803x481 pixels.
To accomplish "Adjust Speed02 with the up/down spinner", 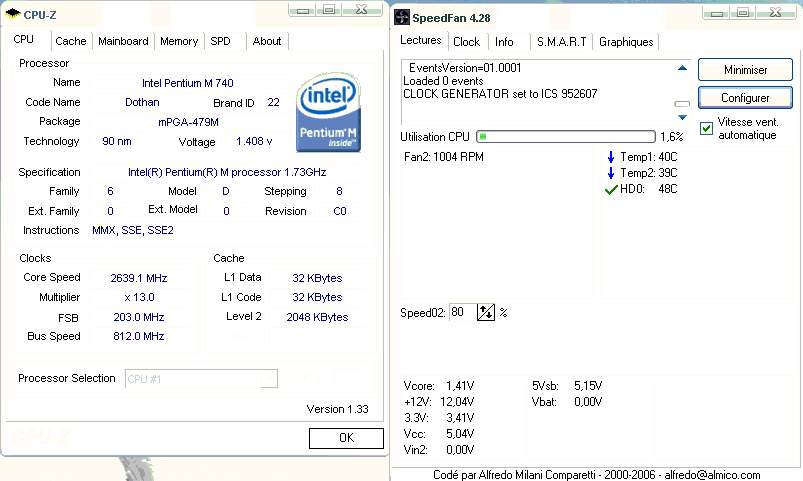I will pyautogui.click(x=487, y=312).
